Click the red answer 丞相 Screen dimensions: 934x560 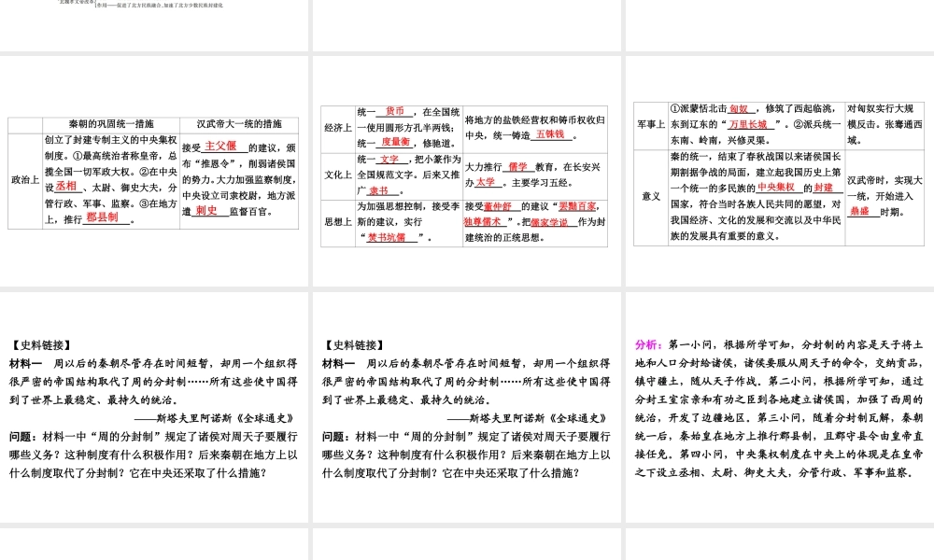[x=66, y=187]
